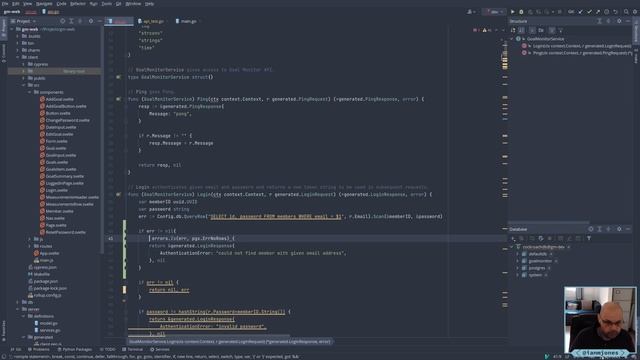640x360 pixels.
Task: Click the Git rollback undo icon
Action: point(616,12)
